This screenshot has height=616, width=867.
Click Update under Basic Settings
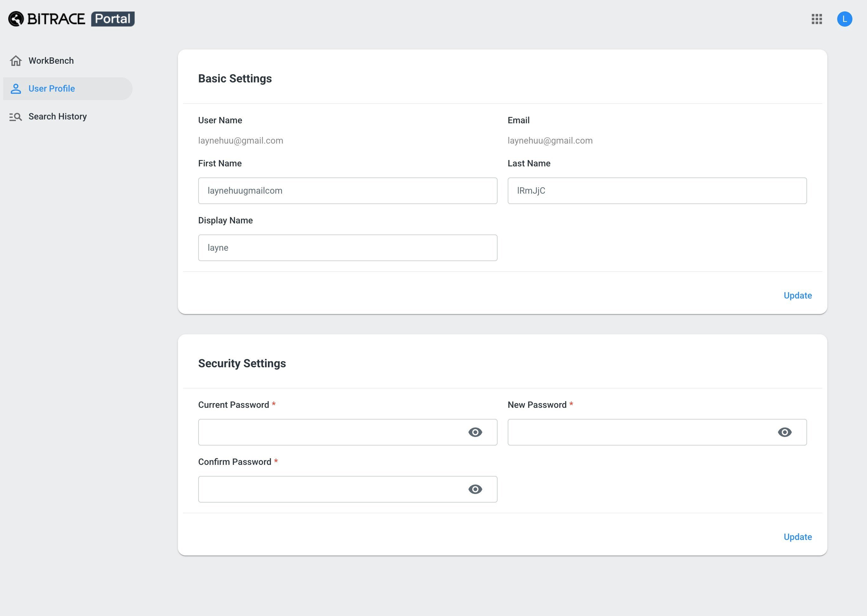798,295
